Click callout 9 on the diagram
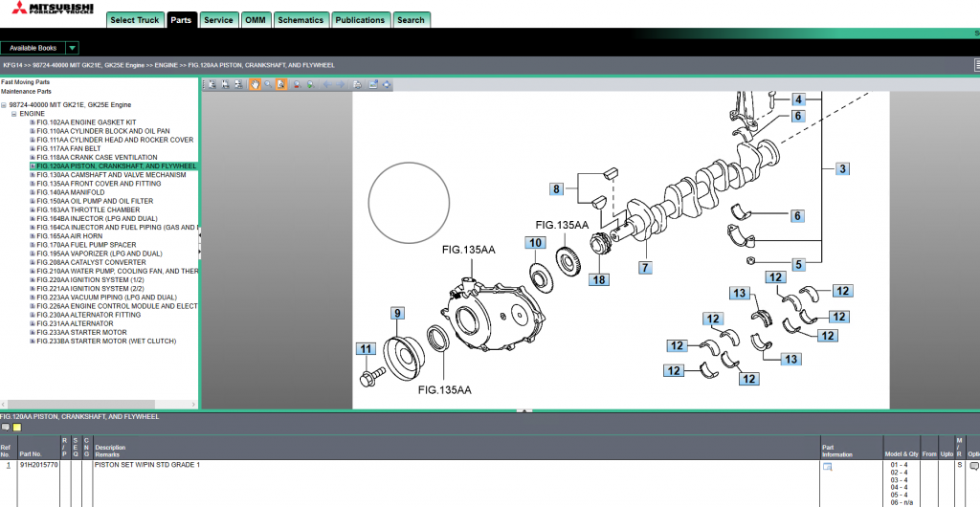The image size is (980, 507). click(x=397, y=314)
